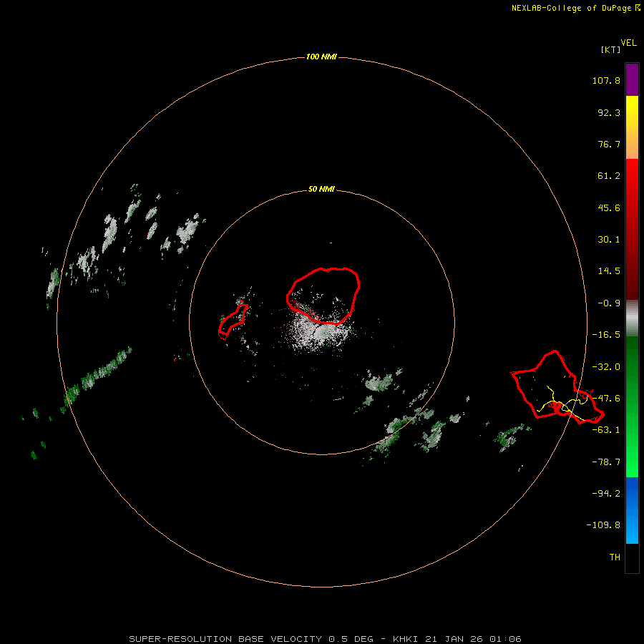Select the blue segment of the velocity color bar
644x644 pixels.
(632, 510)
